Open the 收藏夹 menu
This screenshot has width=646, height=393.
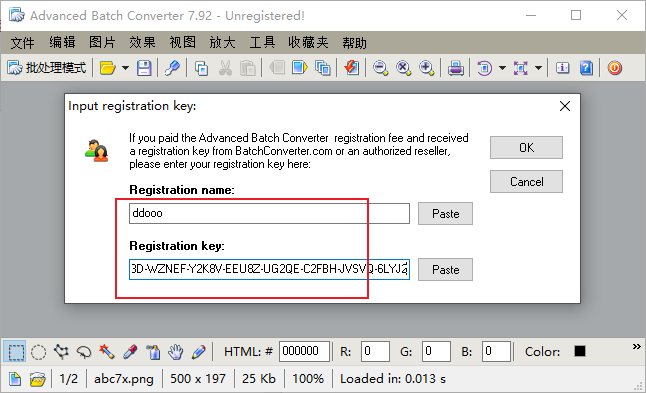tap(308, 42)
